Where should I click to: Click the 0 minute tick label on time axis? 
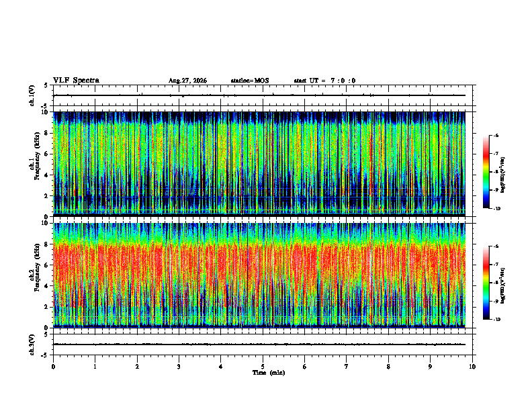tap(53, 367)
